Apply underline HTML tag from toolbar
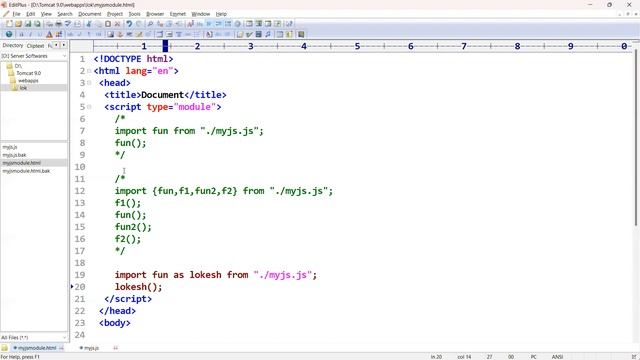Viewport: 640px width, 360px height. tap(40, 34)
